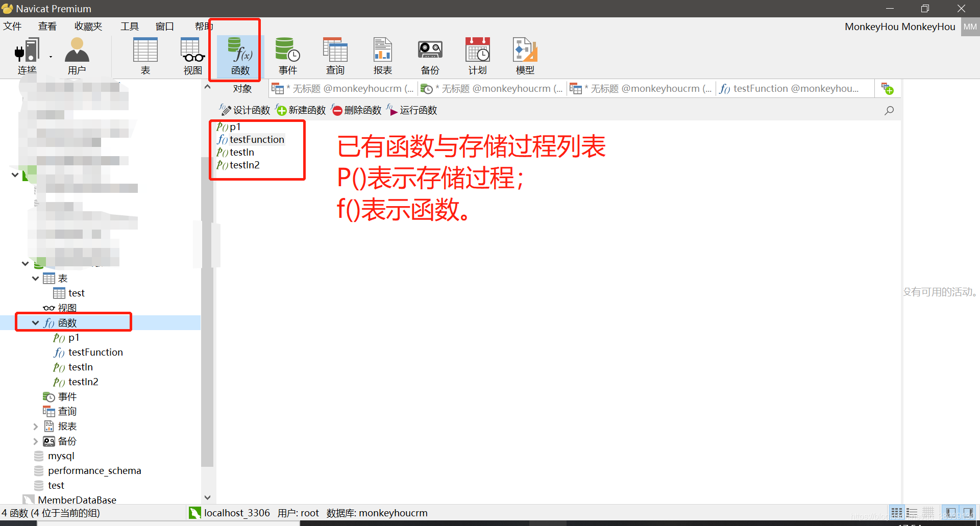The width and height of the screenshot is (980, 526).
Task: Select testFunction in tree
Action: click(88, 353)
